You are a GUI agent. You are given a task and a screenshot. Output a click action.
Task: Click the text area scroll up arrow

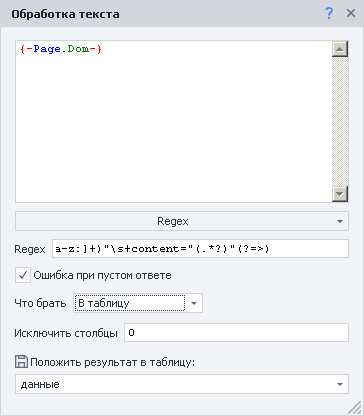pos(340,49)
